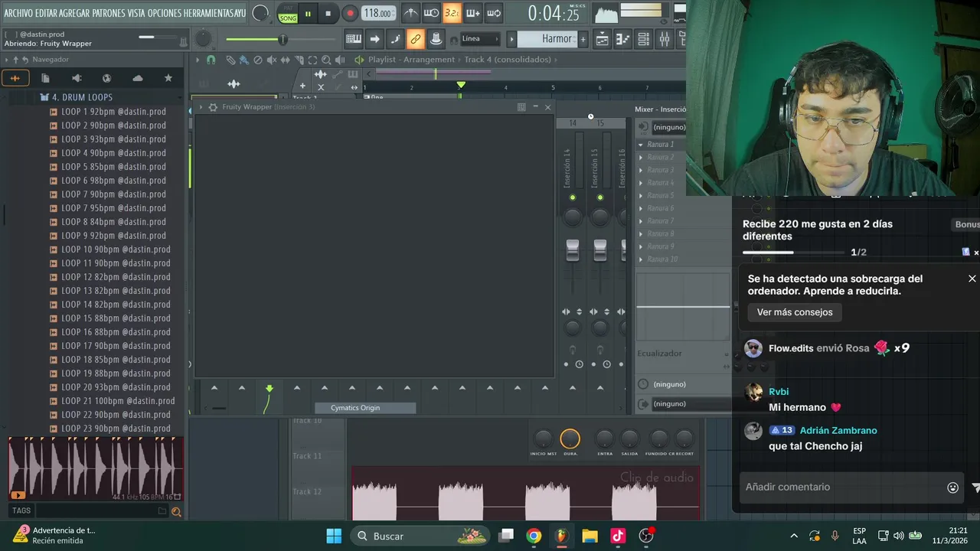Toggle the green enable LED on Inserción 15
Viewport: 980px width, 551px height.
pos(599,197)
